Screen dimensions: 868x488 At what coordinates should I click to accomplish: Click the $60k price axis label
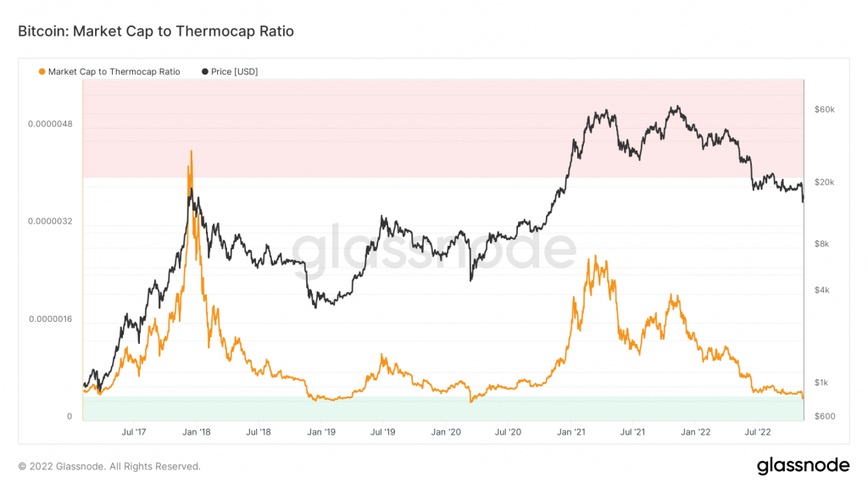[824, 109]
